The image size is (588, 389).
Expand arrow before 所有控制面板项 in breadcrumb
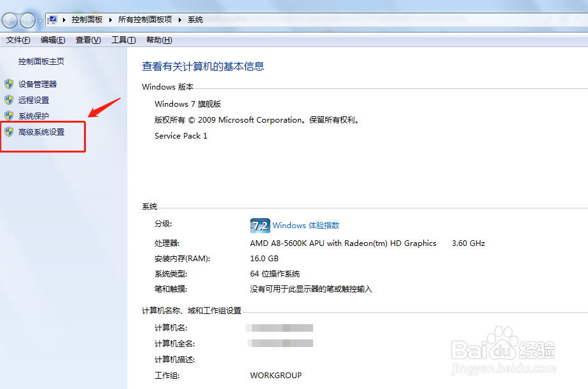click(x=111, y=20)
